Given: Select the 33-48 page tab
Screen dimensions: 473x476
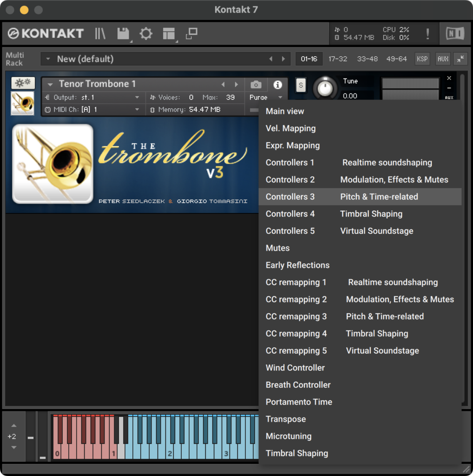Looking at the screenshot, I should (x=367, y=59).
